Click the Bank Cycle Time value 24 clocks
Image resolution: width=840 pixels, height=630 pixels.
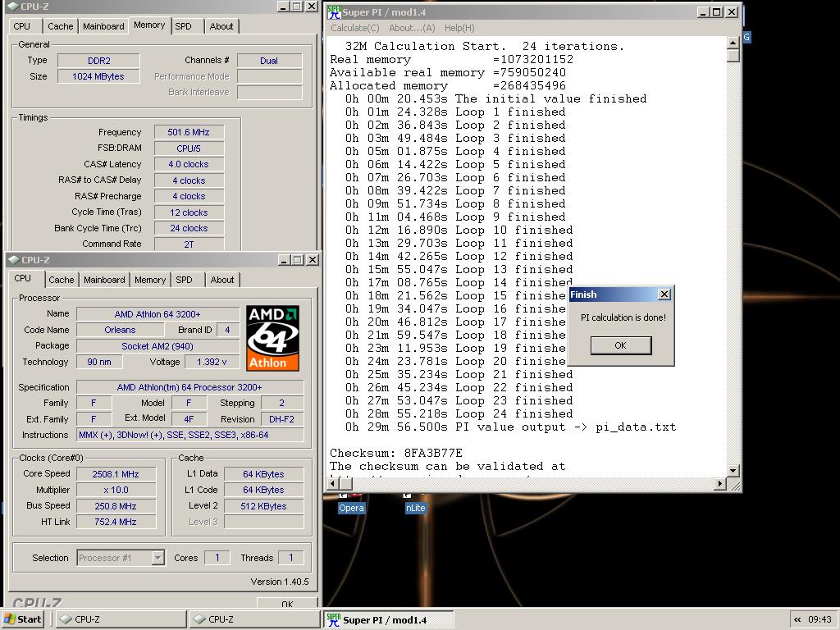pos(189,228)
